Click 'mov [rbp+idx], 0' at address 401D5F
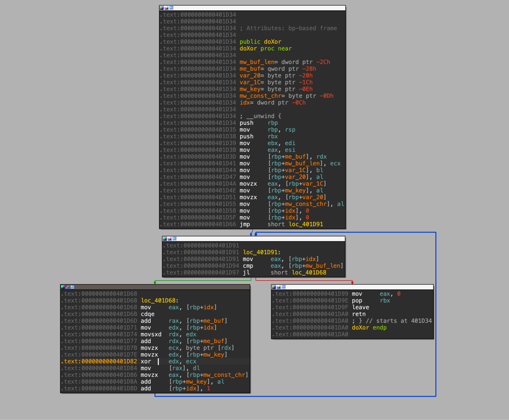509x420 pixels. (274, 217)
